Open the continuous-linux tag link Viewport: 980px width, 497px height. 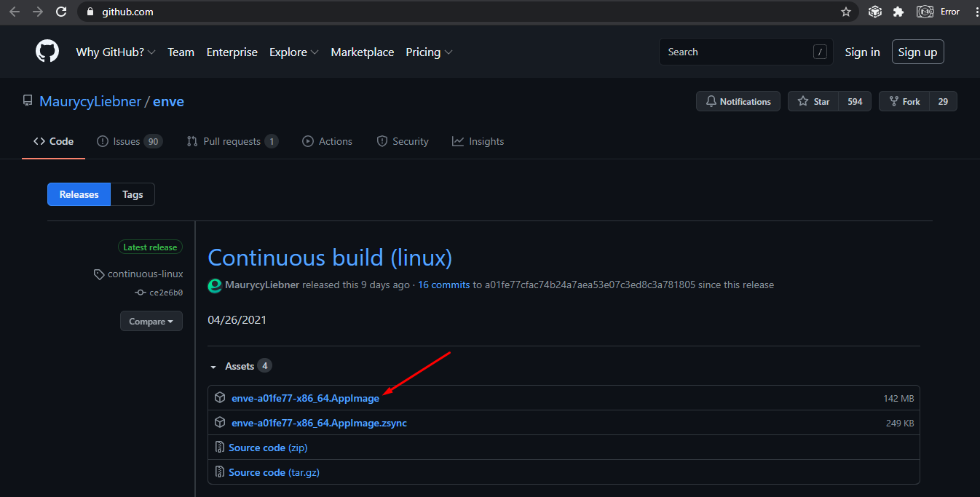pos(146,274)
